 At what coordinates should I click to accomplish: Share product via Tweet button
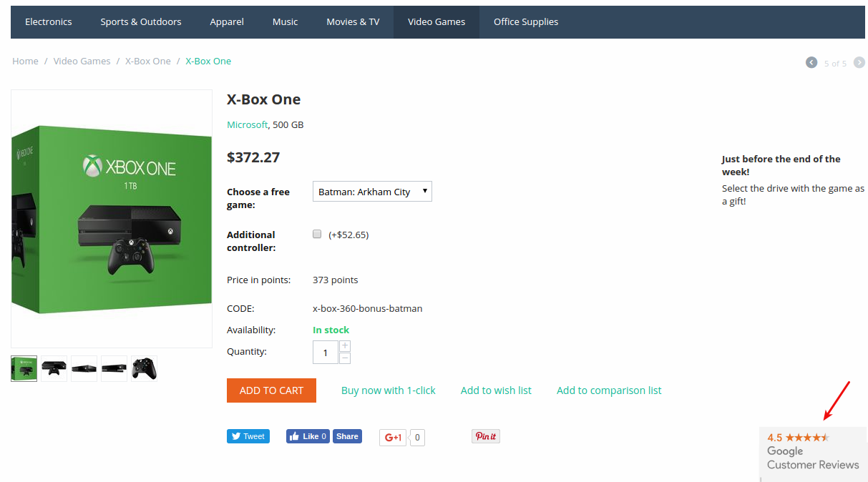coord(248,436)
